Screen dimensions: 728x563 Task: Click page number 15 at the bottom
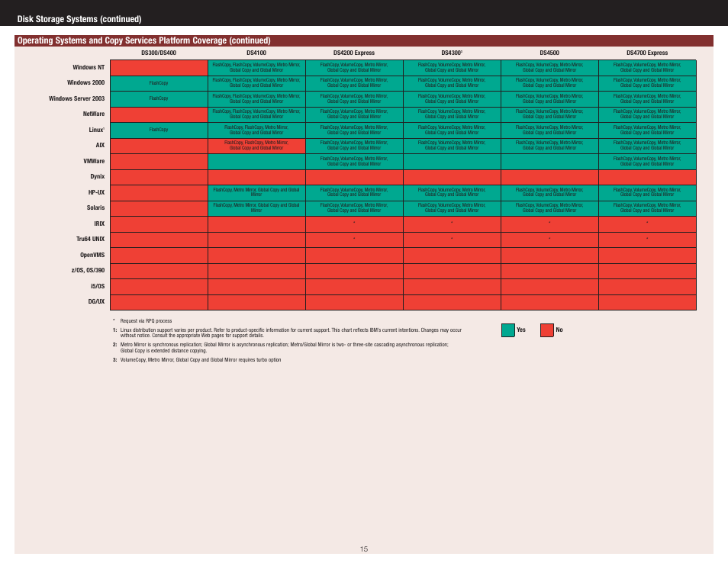[364, 549]
